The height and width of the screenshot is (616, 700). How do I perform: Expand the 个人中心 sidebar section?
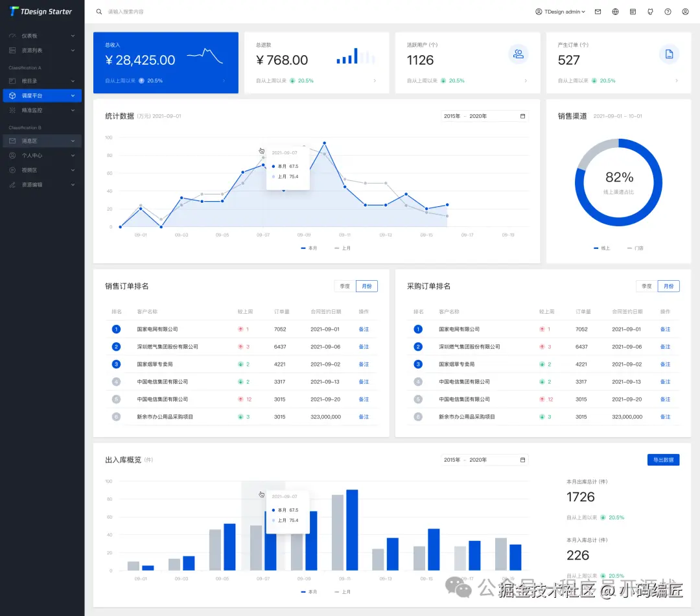[x=42, y=156]
